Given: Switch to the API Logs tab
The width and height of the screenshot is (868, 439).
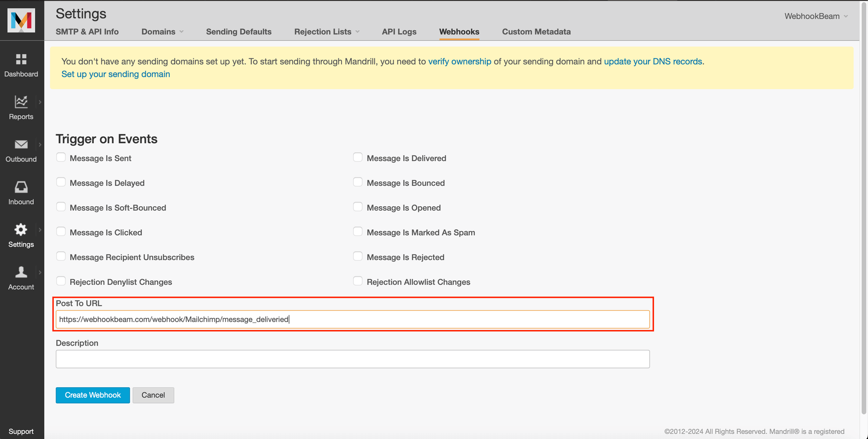Looking at the screenshot, I should pos(399,32).
